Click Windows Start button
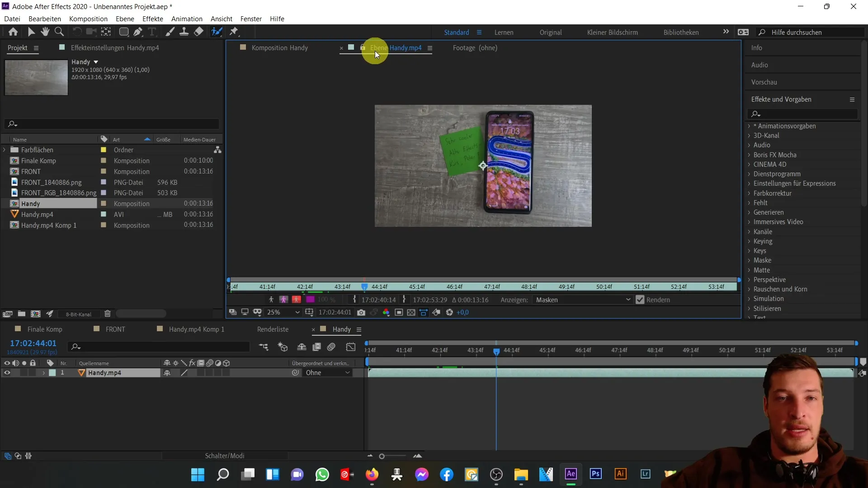 [198, 474]
